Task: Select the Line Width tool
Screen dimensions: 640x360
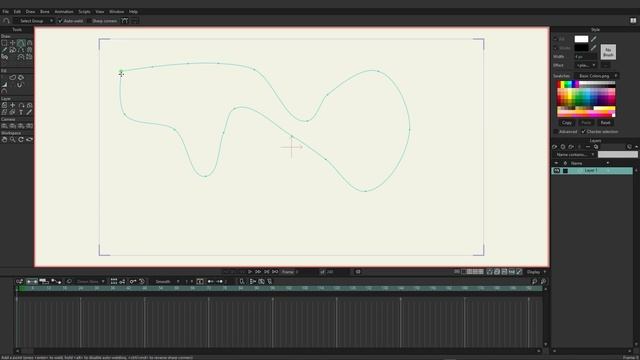Action: coord(4,85)
